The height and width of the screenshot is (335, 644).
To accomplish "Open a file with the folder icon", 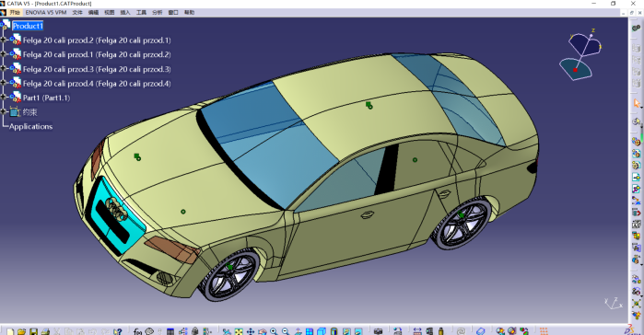I will (x=21, y=331).
